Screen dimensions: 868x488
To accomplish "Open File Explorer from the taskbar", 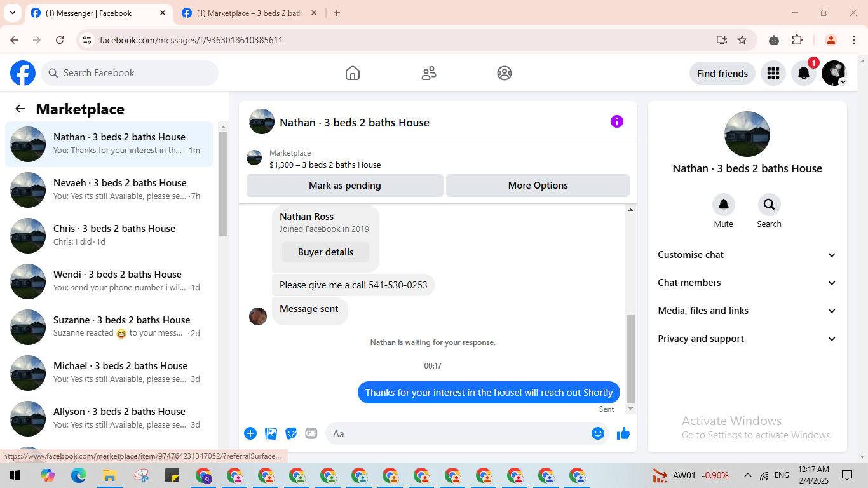I will click(110, 475).
